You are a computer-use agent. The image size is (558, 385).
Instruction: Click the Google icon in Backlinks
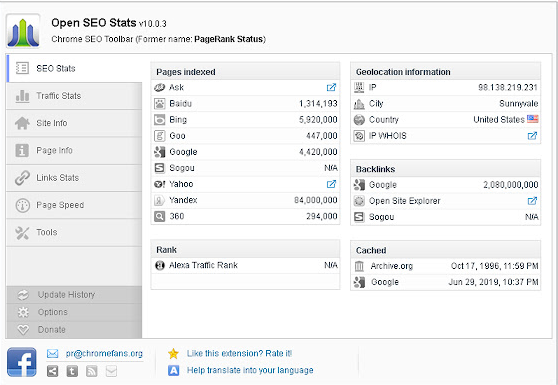point(359,185)
